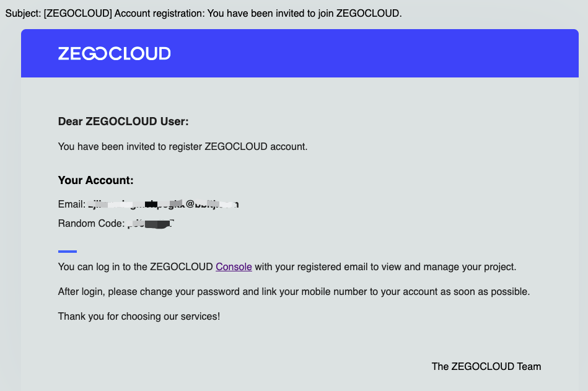Screen dimensions: 588x391
Task: Click the 'Email:' label
Action: 71,204
